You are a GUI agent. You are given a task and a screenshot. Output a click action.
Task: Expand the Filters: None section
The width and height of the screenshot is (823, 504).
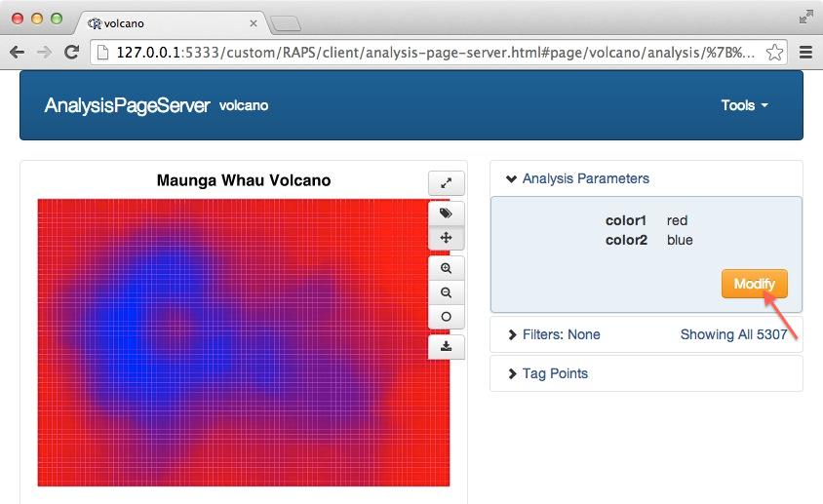pyautogui.click(x=555, y=334)
